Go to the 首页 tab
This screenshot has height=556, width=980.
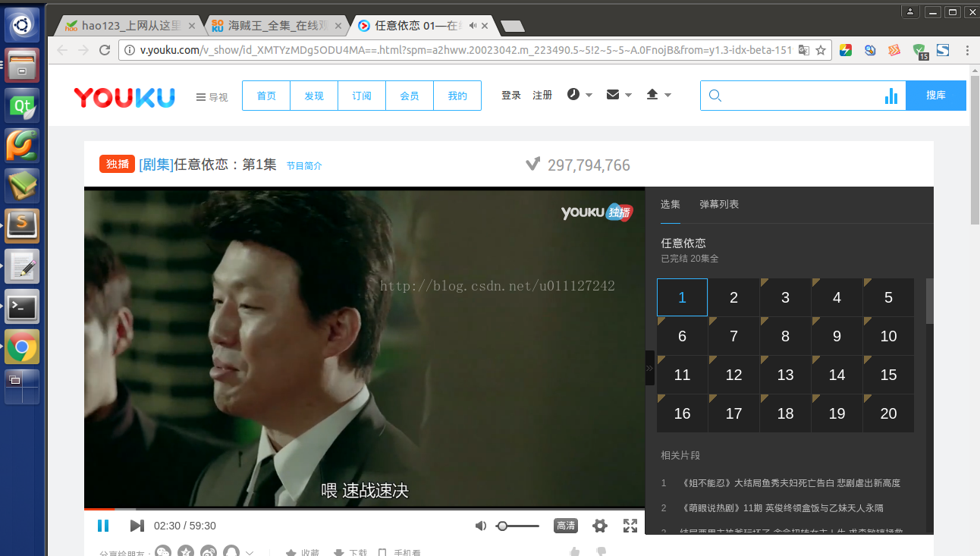tap(266, 96)
